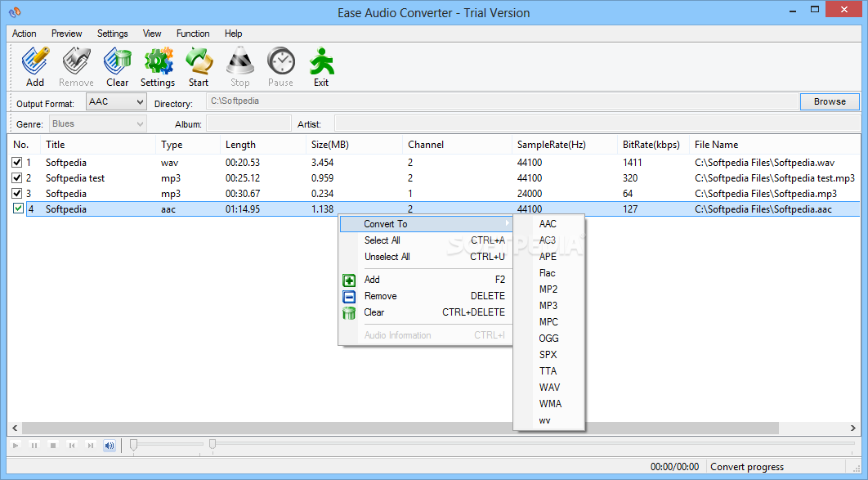Click the green Add icon in context menu
The height and width of the screenshot is (480, 868).
click(349, 280)
